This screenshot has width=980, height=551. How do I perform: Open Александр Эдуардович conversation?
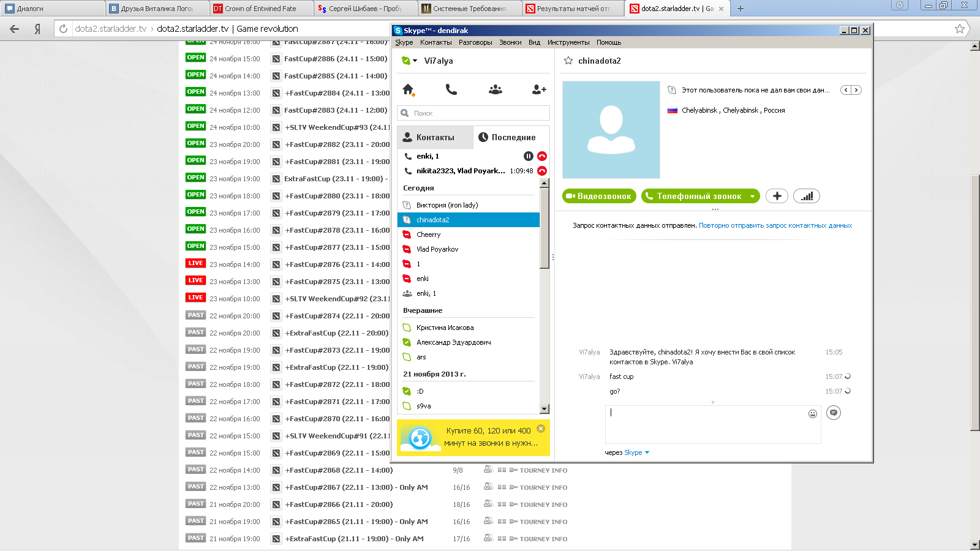click(469, 342)
